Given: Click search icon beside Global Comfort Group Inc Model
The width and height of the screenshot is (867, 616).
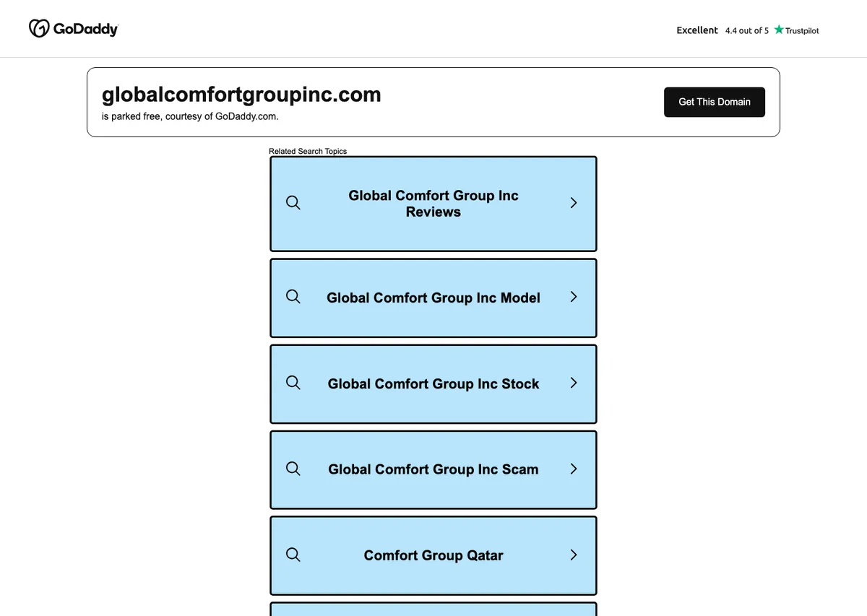Looking at the screenshot, I should point(293,297).
